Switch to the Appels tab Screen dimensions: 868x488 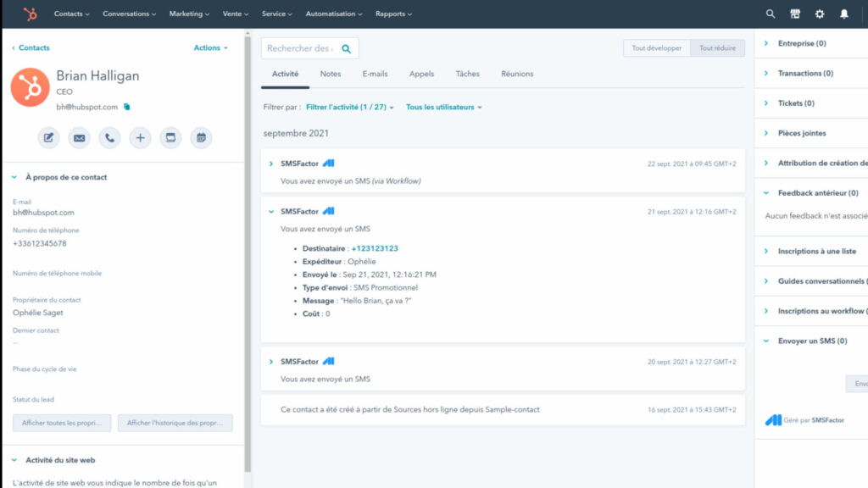click(x=421, y=74)
